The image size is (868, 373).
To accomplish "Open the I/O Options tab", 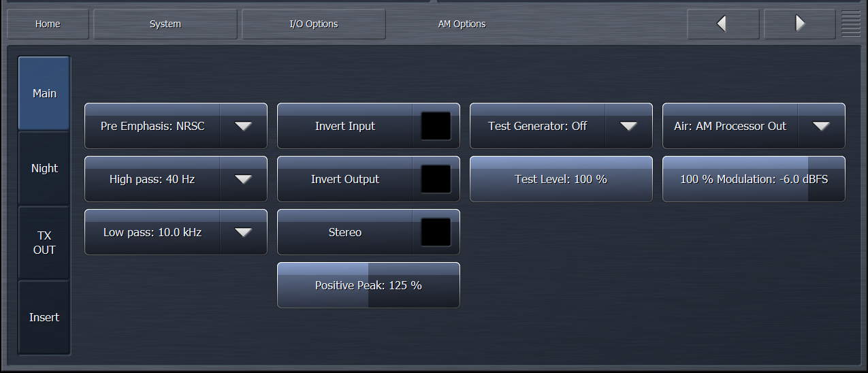I will pyautogui.click(x=314, y=24).
